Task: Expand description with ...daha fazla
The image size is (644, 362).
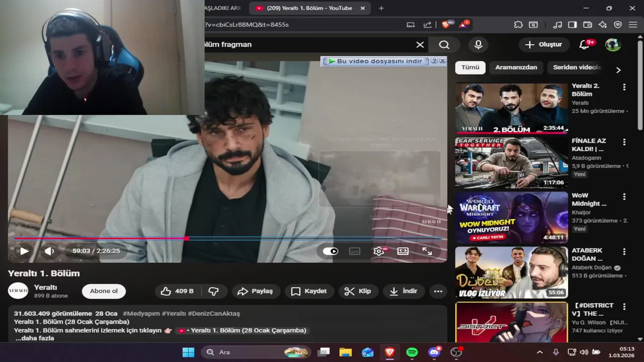Action: tap(35, 338)
